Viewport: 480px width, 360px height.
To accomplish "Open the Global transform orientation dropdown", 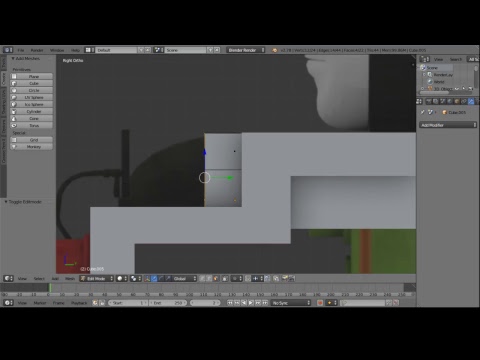I will [184, 278].
